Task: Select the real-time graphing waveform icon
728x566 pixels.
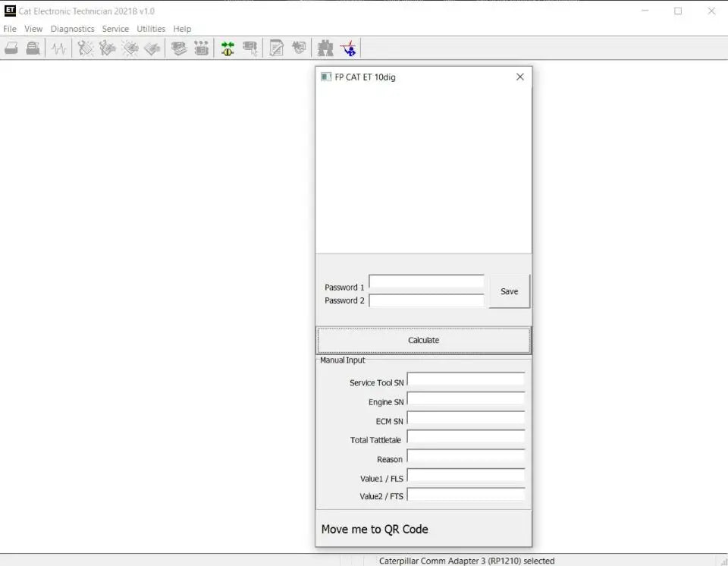Action: [x=58, y=47]
